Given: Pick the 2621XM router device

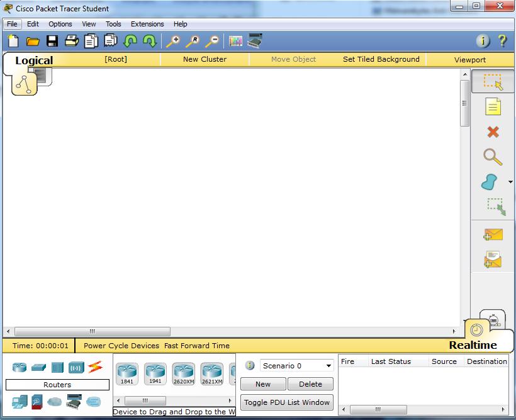Looking at the screenshot, I should click(x=212, y=374).
